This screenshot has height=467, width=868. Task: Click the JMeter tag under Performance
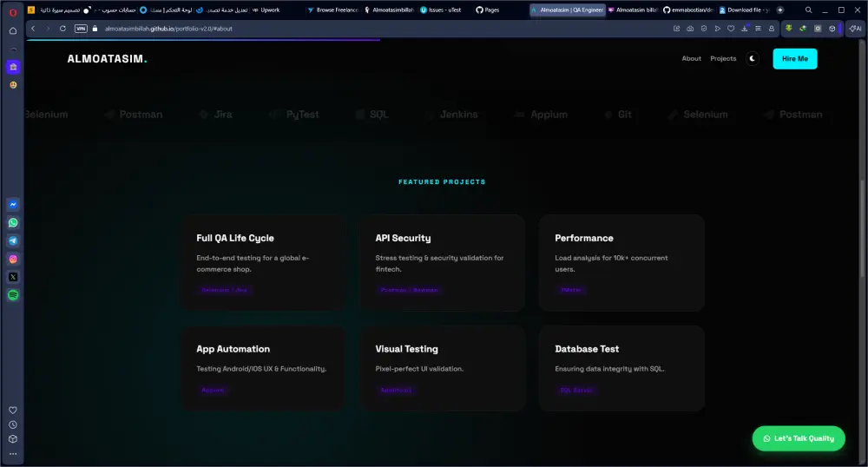pyautogui.click(x=571, y=290)
